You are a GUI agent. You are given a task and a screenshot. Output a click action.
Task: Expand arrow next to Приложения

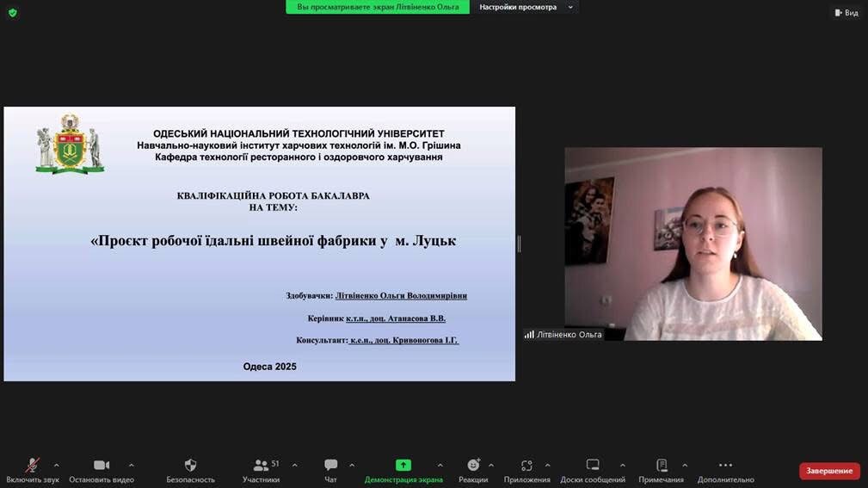click(547, 466)
